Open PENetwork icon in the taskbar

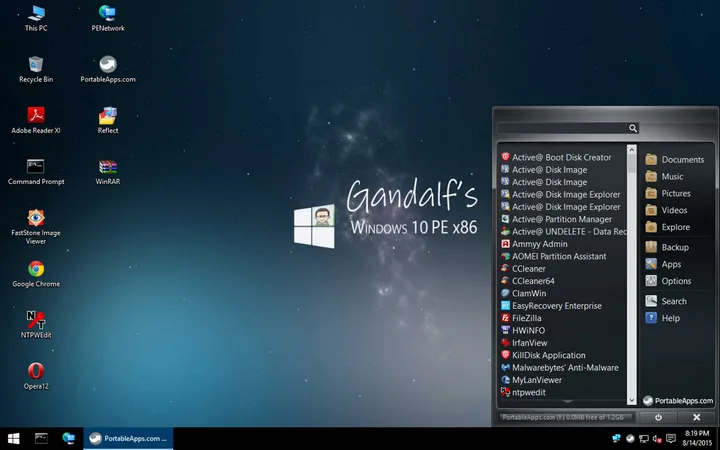pyautogui.click(x=68, y=439)
